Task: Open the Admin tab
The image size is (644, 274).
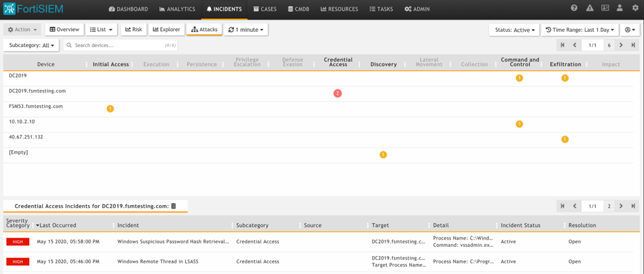Action: (x=417, y=9)
